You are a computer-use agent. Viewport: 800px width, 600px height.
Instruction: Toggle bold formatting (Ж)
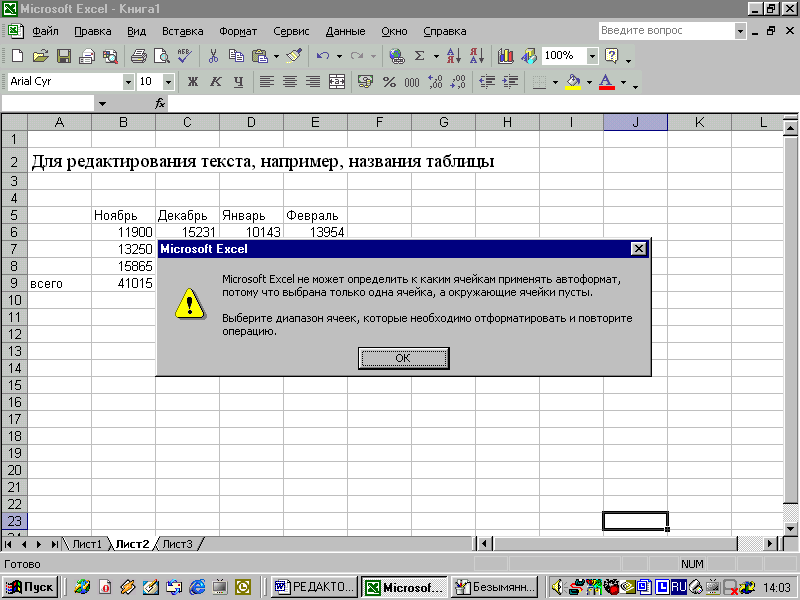pyautogui.click(x=192, y=81)
